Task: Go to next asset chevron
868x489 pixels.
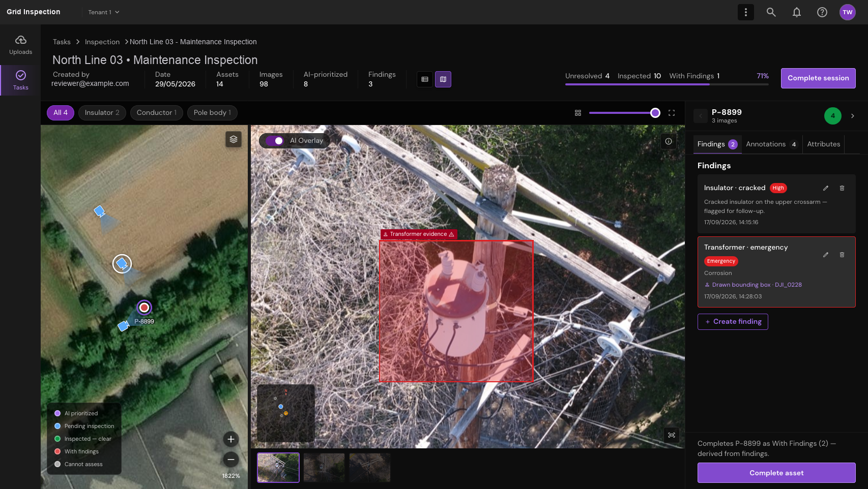Action: [x=853, y=116]
